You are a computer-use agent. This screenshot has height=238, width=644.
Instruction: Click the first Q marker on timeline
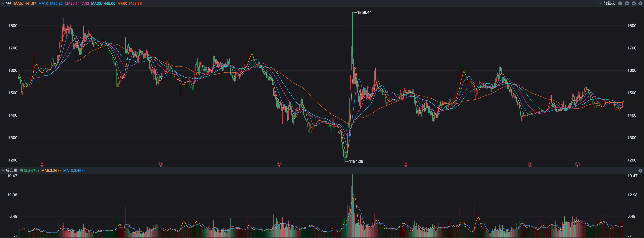coord(42,165)
